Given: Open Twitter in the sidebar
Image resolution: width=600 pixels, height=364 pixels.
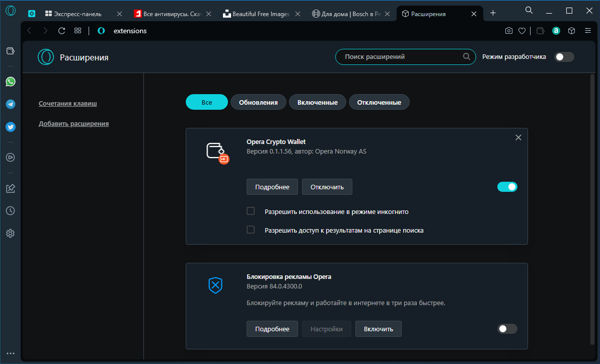Looking at the screenshot, I should (11, 127).
